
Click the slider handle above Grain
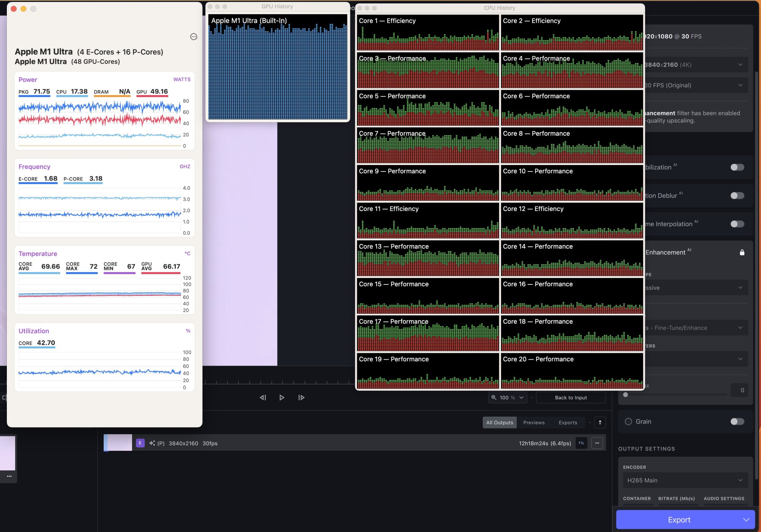(x=625, y=394)
